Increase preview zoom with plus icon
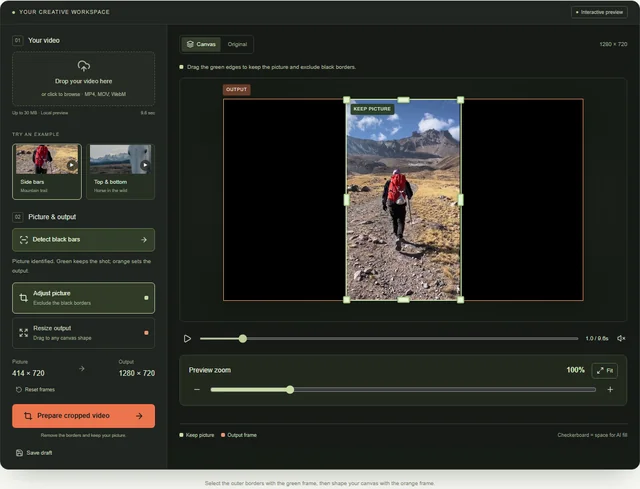Viewport: 640px width, 489px height. coord(610,389)
